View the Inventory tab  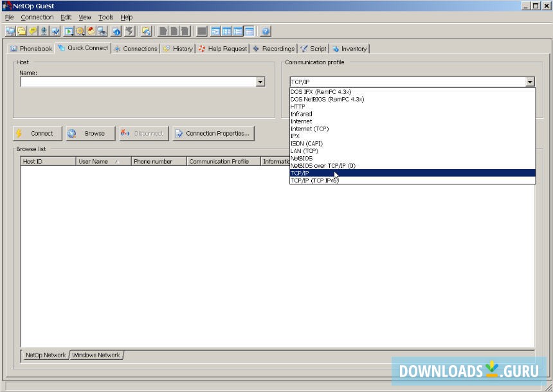click(x=350, y=49)
